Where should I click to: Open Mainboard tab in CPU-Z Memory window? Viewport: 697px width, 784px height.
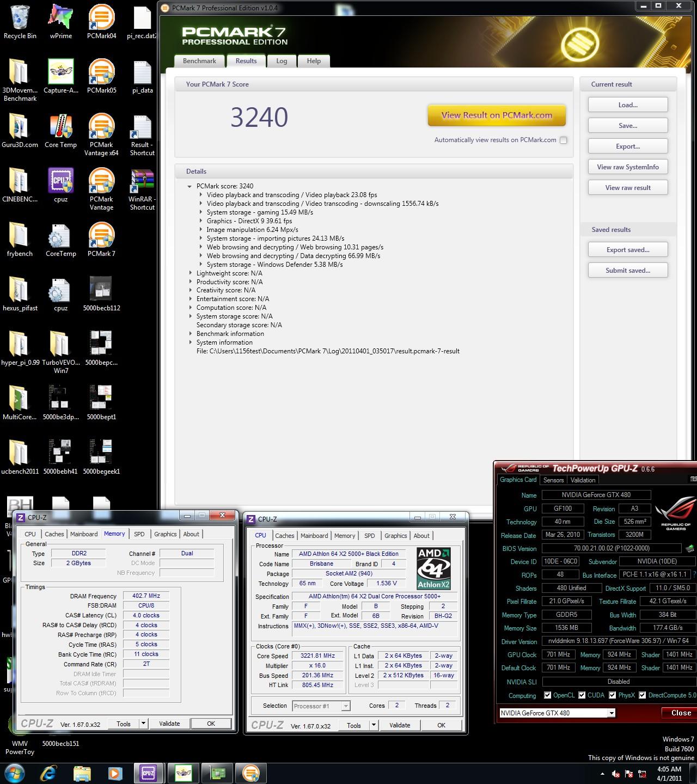pos(84,534)
